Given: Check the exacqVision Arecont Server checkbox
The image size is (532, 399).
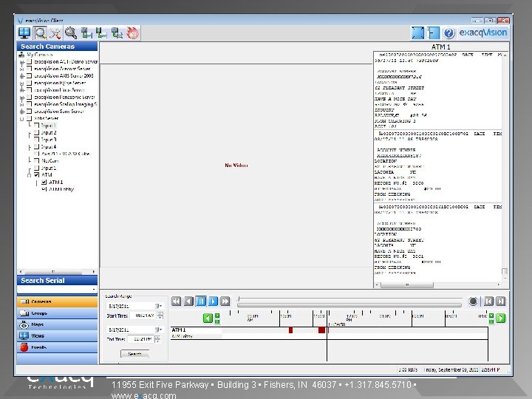Looking at the screenshot, I should [29, 69].
